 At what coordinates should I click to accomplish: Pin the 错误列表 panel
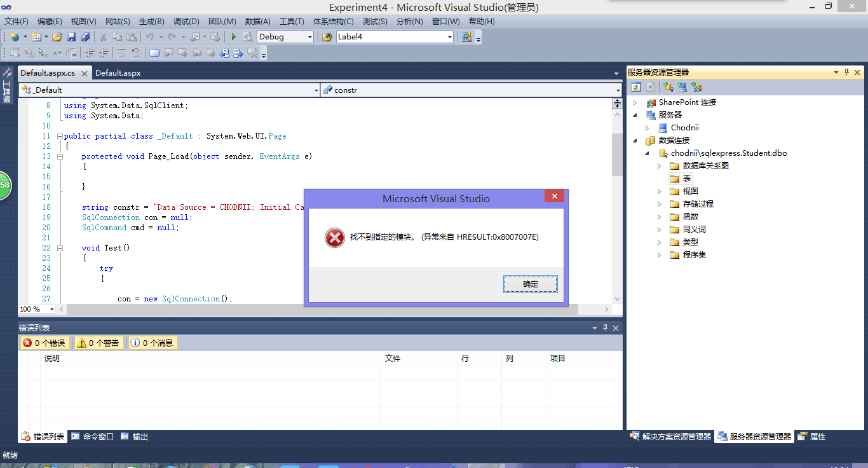click(x=605, y=328)
